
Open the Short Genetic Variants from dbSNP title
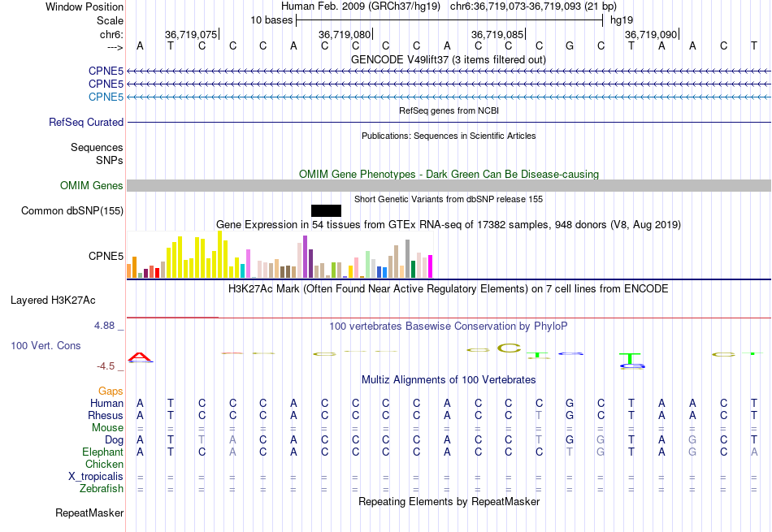[x=449, y=199]
